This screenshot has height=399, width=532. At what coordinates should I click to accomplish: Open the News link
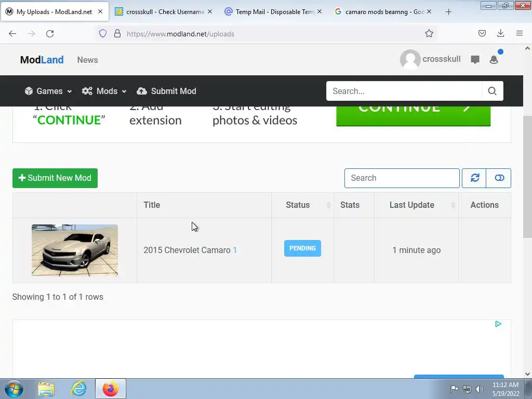coord(87,60)
